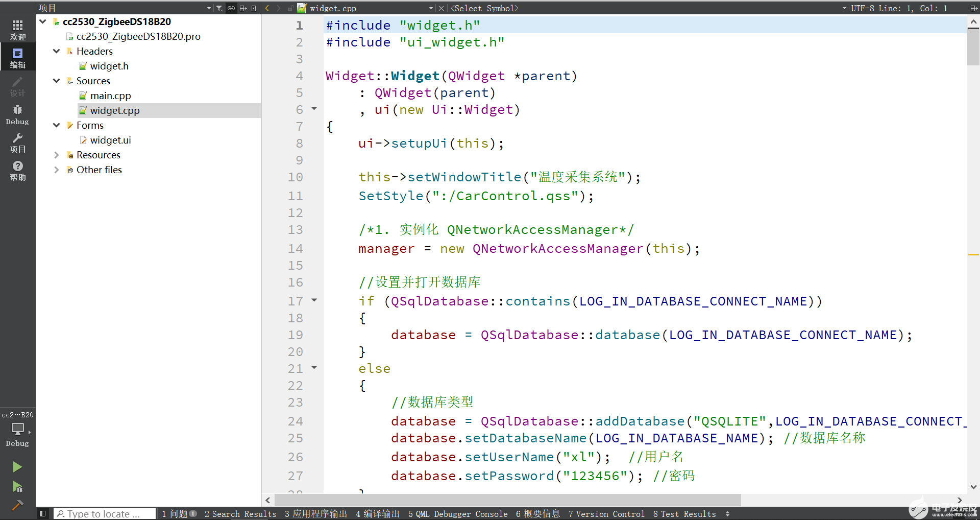Open the Test Results pane
Viewport: 980px width, 520px height.
tap(684, 514)
